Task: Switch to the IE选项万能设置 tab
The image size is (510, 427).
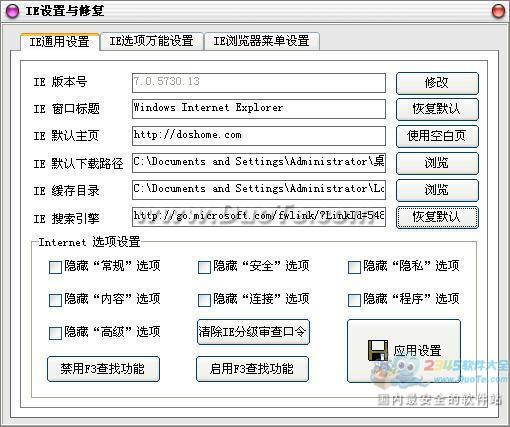Action: [x=152, y=41]
